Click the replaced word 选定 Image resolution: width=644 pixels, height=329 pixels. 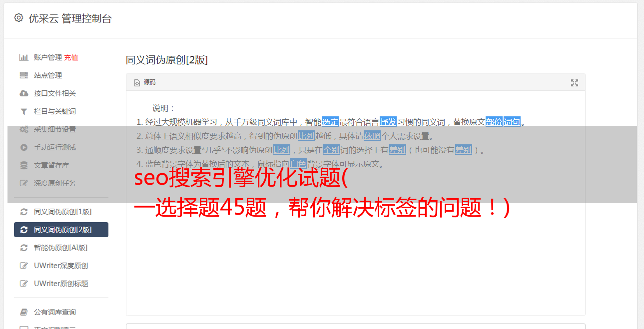[330, 122]
